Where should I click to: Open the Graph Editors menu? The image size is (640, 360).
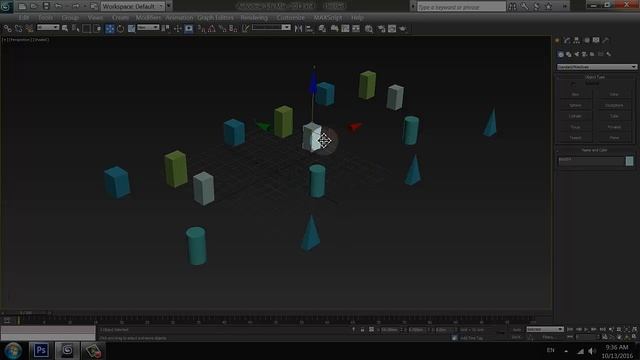[216, 18]
